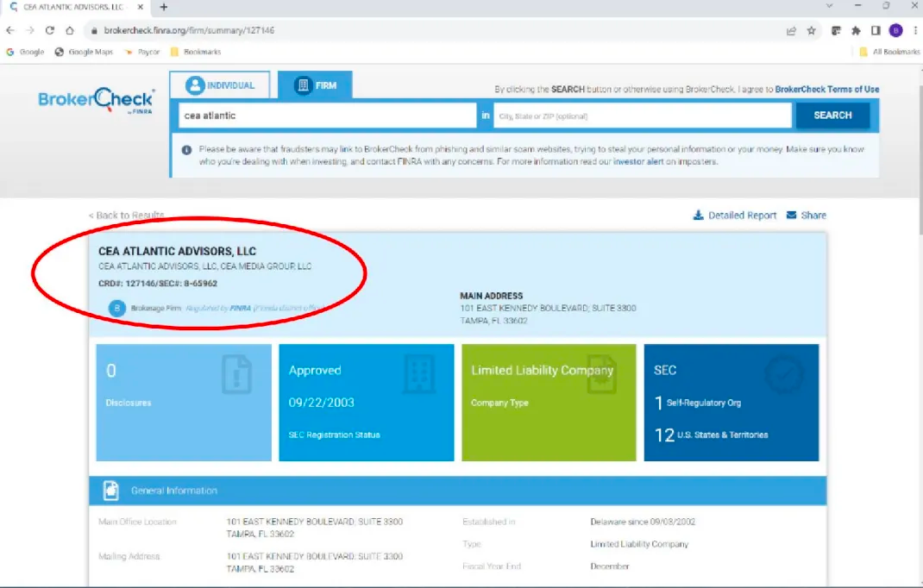Open the Google Maps bookmark
The height and width of the screenshot is (588, 923).
[85, 52]
